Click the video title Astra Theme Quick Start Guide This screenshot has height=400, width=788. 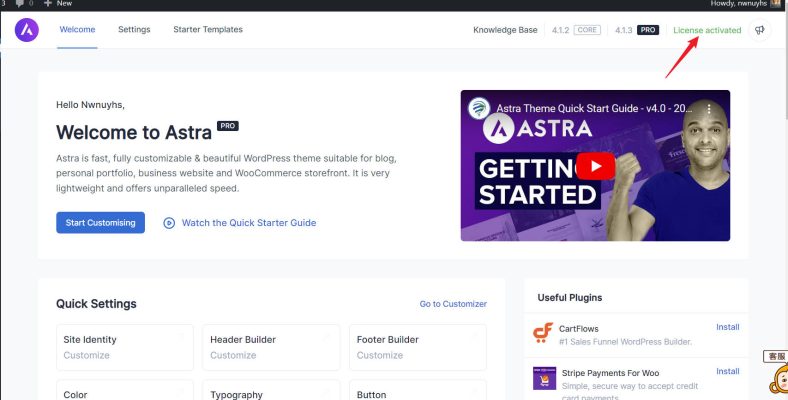[594, 109]
